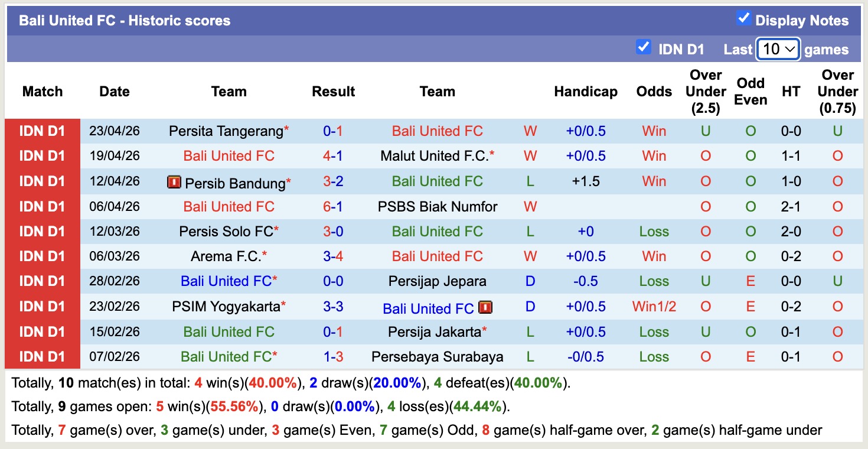Uncheck the IDN D1 league filter checkbox
868x449 pixels.
pos(643,47)
